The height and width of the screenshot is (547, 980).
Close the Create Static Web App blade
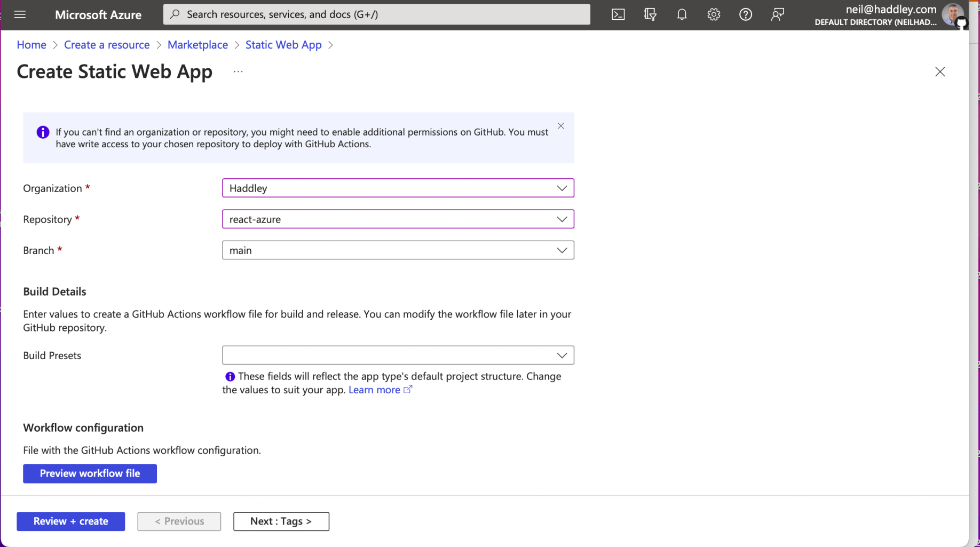940,72
